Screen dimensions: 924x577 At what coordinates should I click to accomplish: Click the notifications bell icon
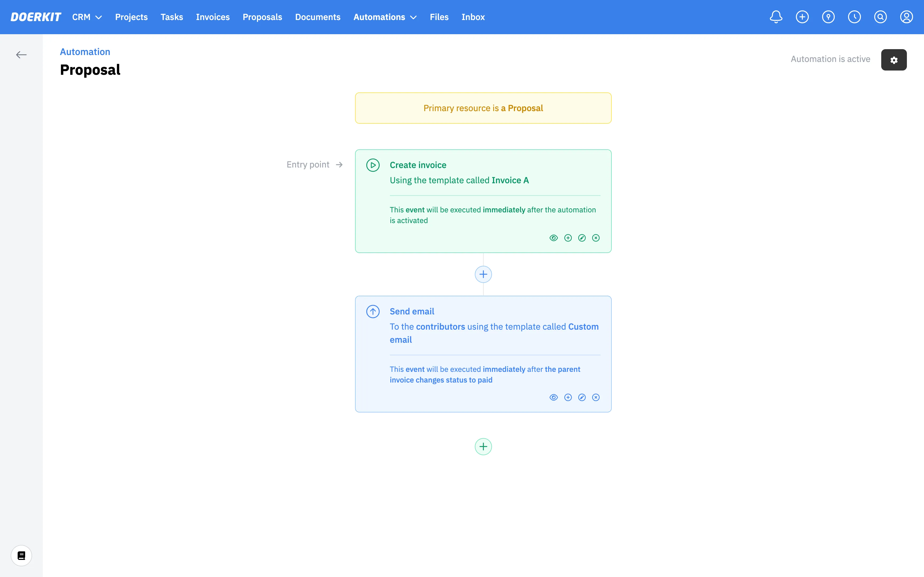(776, 17)
